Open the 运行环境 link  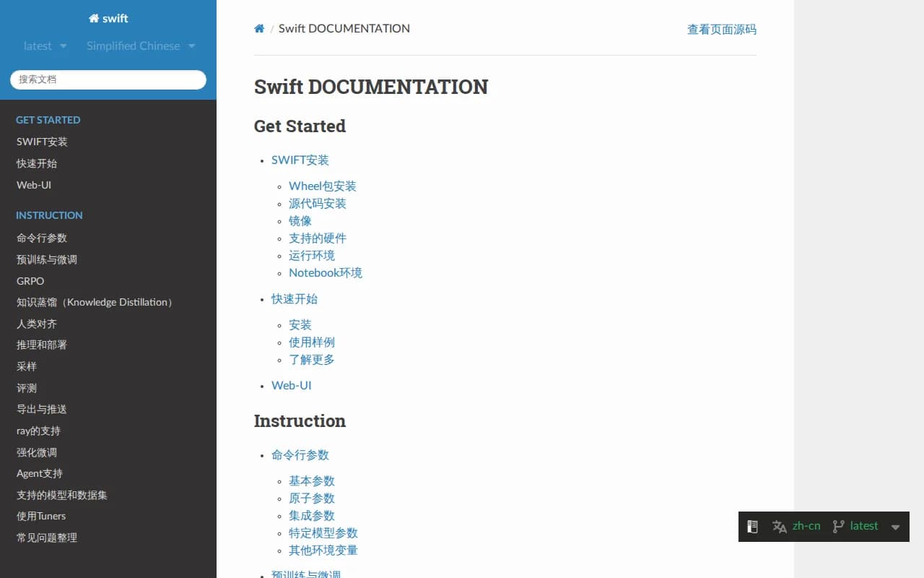(x=312, y=256)
